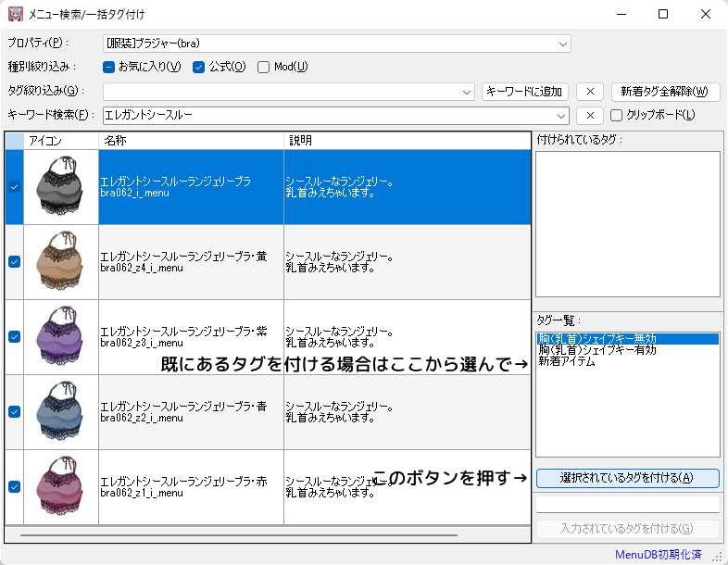The image size is (728, 565).
Task: Sort list by 名称 column header
Action: [x=190, y=141]
